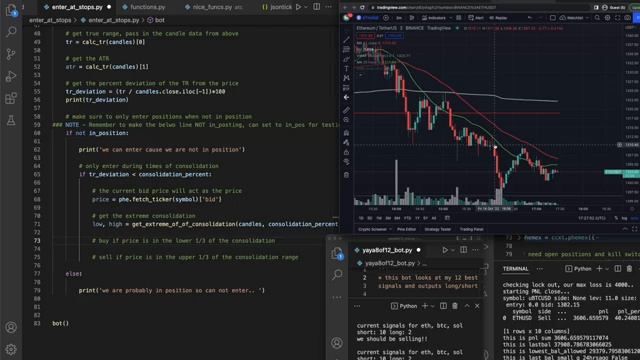Open the Strategy Tester tab in TradingView

[x=437, y=229]
